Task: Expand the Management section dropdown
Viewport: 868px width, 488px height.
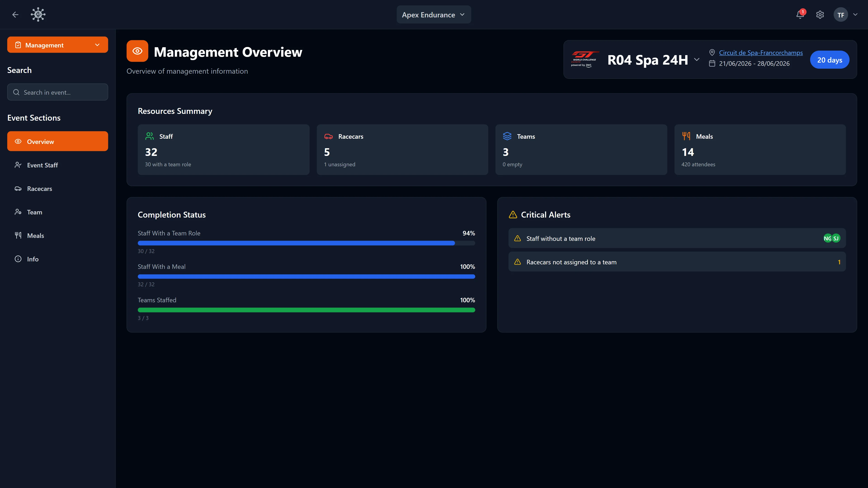Action: 58,45
